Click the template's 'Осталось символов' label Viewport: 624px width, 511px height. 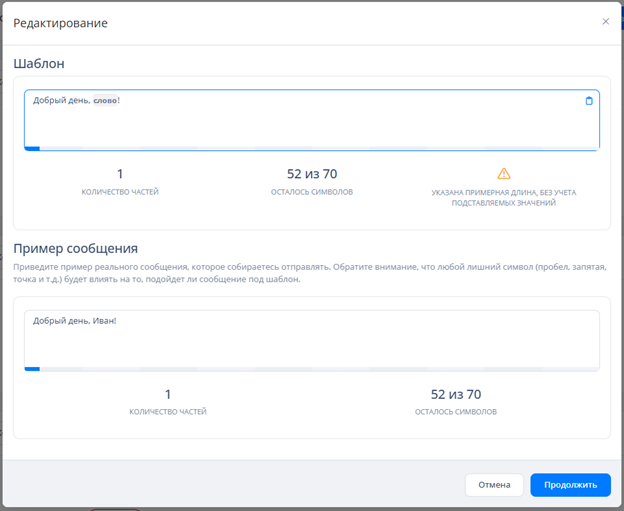pyautogui.click(x=311, y=191)
